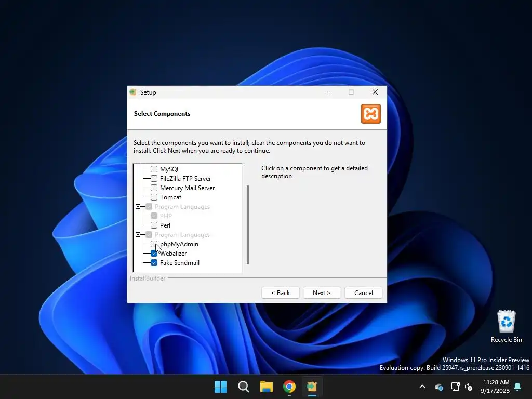The image size is (532, 399).
Task: Select the Tomcat checkbox
Action: click(154, 197)
